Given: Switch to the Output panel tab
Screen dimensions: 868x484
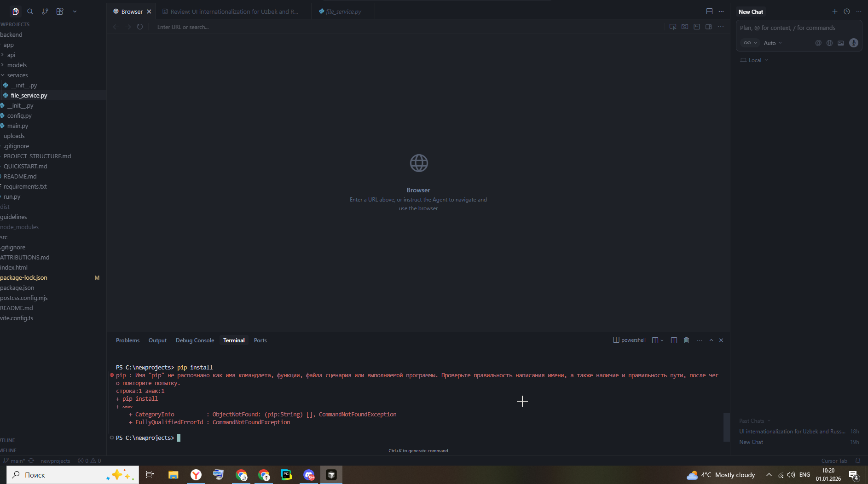Looking at the screenshot, I should (x=157, y=340).
